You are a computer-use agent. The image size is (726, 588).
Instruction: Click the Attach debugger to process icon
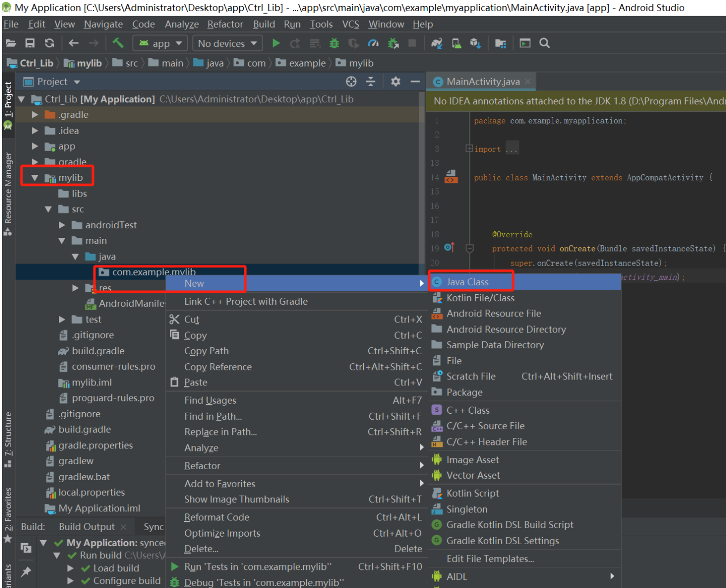[x=393, y=43]
